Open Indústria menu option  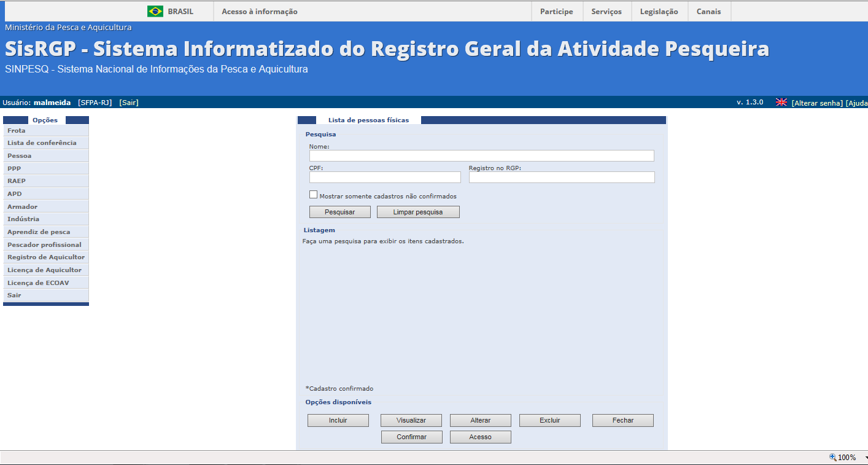click(46, 219)
